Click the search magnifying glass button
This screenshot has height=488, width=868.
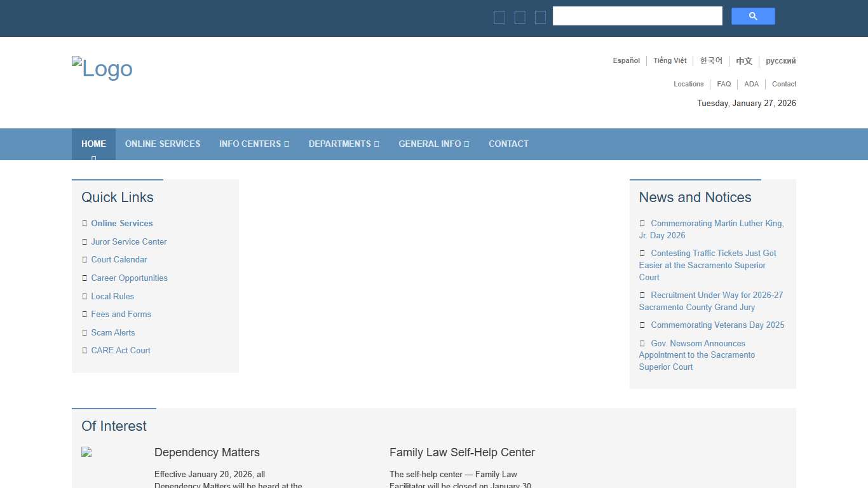753,16
